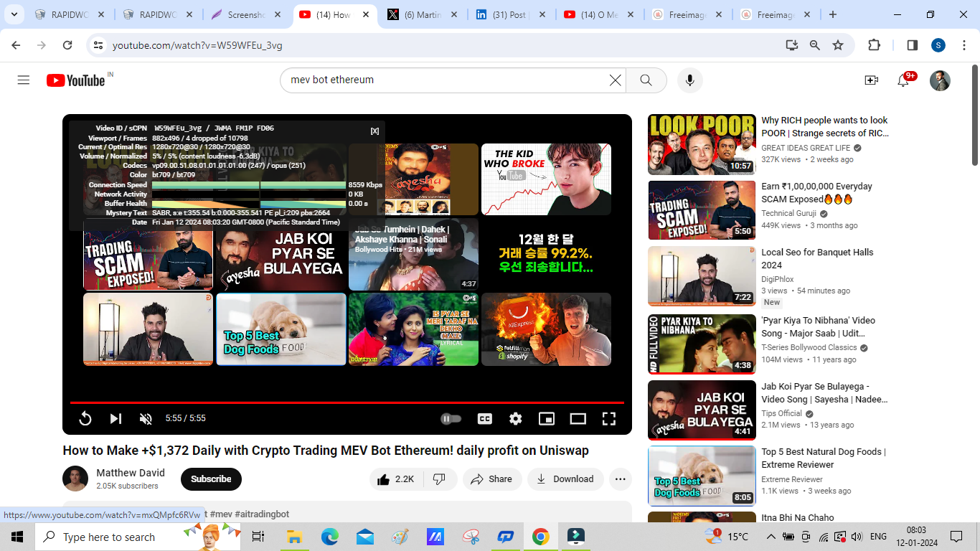This screenshot has width=980, height=551.
Task: Click the red video progress bar
Action: 347,403
